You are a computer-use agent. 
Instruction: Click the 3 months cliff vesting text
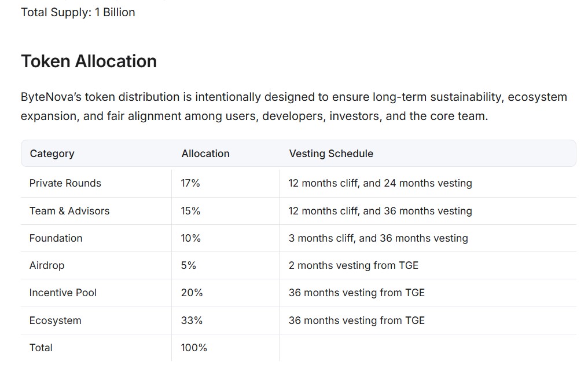coord(378,238)
